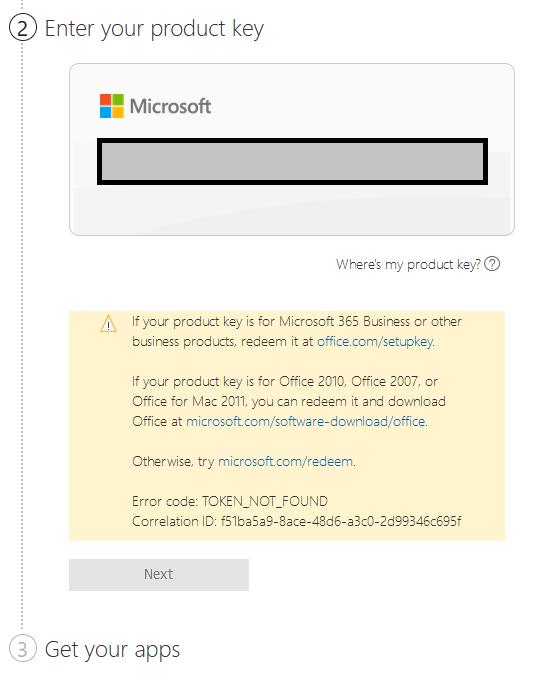Screen dimensions: 544x674
Task: Click the dotted step progress line
Action: coord(22,335)
